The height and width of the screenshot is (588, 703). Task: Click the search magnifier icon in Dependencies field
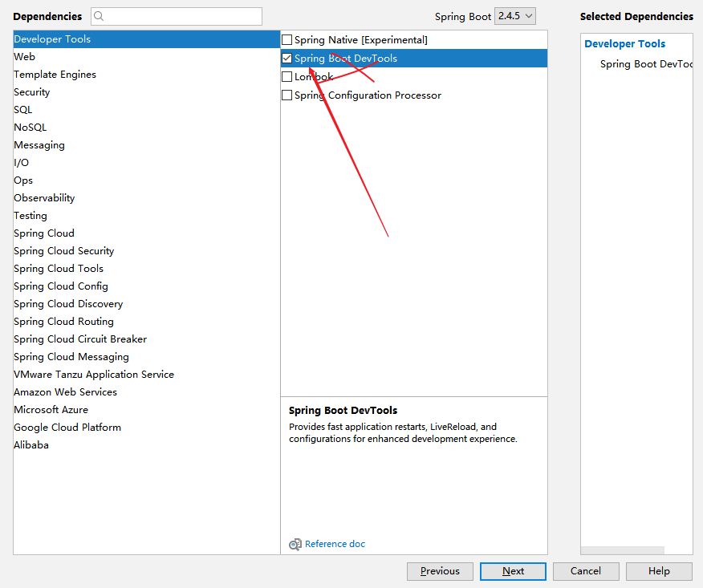coord(99,17)
